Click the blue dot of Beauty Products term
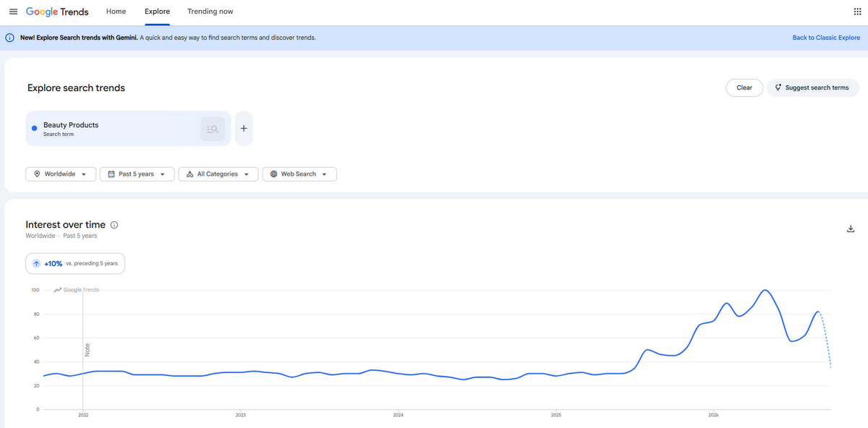Image resolution: width=868 pixels, height=428 pixels. [35, 129]
